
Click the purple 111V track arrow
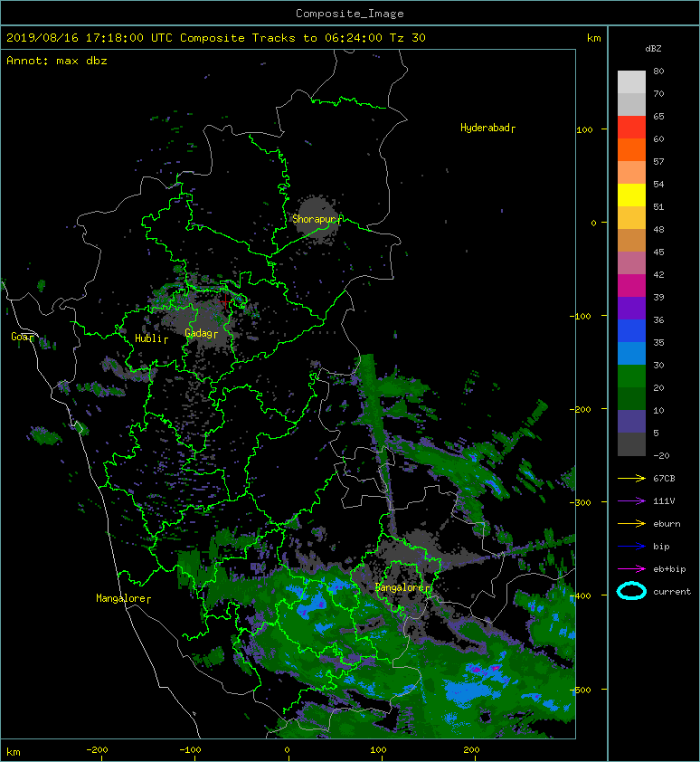tap(631, 501)
